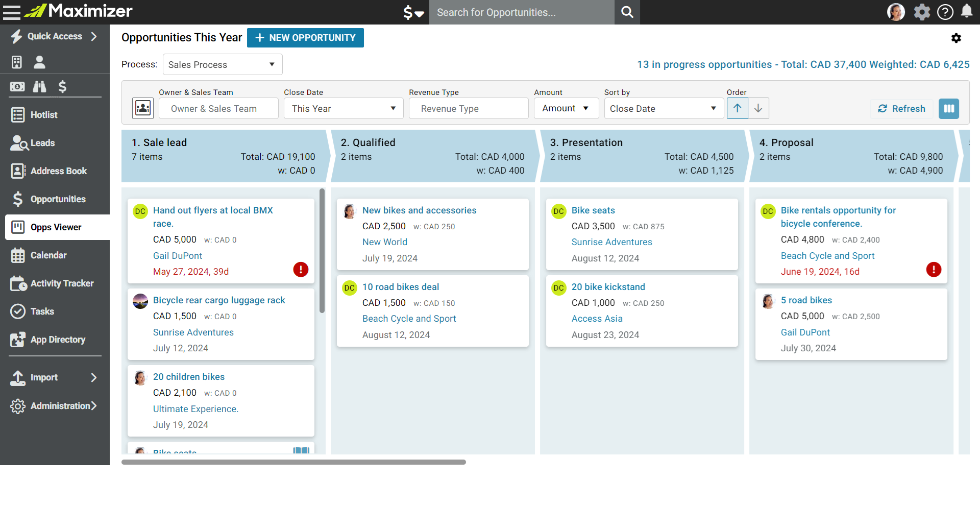Click the horizontal board scrollbar
This screenshot has width=980, height=505.
[293, 462]
